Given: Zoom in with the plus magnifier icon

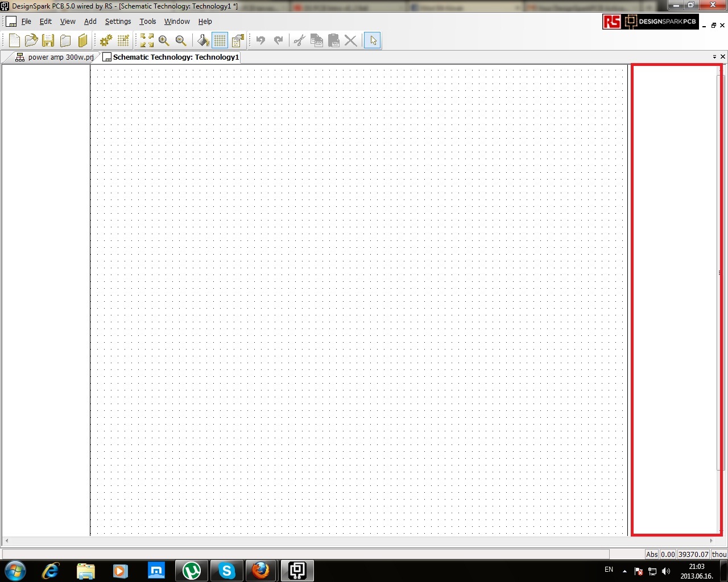Looking at the screenshot, I should [x=164, y=40].
